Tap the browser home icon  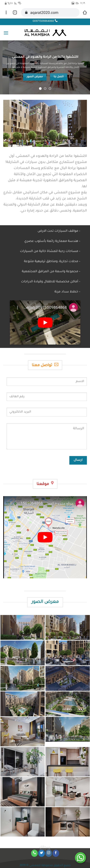pyautogui.click(x=85, y=12)
